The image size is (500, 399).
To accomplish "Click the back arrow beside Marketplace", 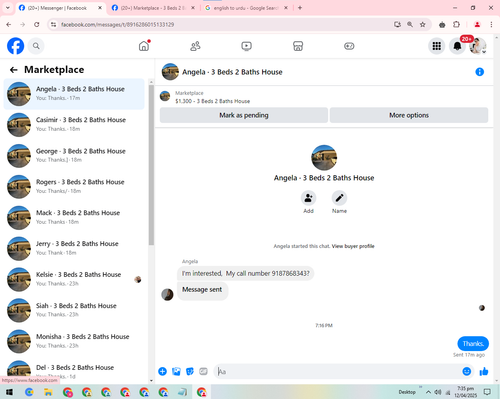I will pos(14,70).
